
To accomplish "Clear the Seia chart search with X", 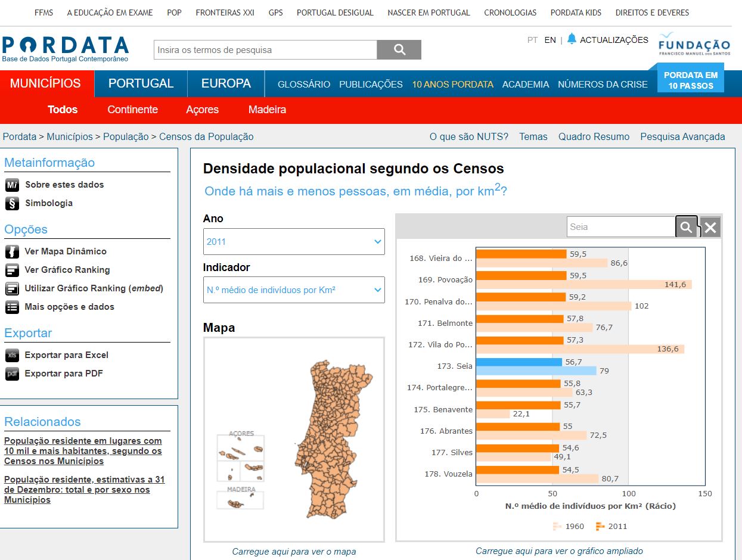I will pos(710,227).
